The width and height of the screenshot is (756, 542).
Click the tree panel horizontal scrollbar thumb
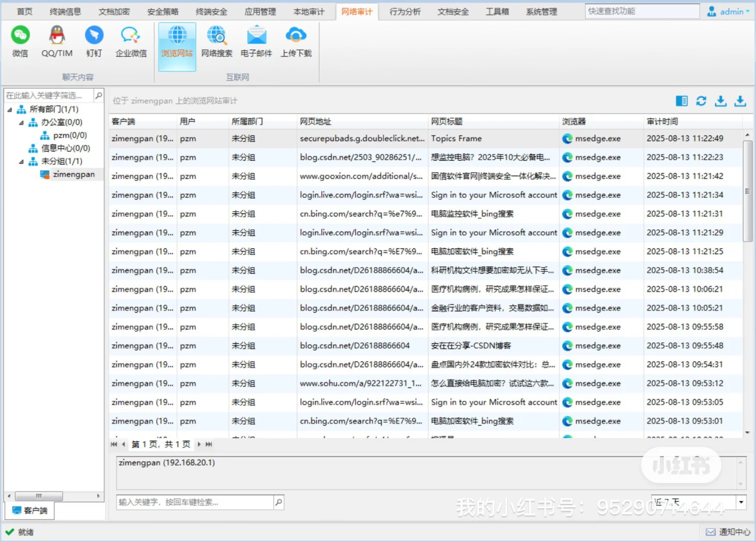(x=39, y=496)
